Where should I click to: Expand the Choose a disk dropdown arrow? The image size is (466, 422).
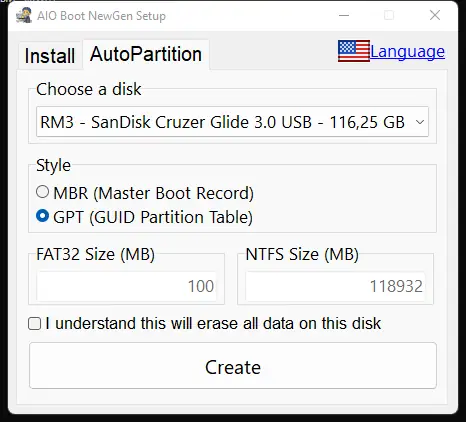tap(420, 122)
